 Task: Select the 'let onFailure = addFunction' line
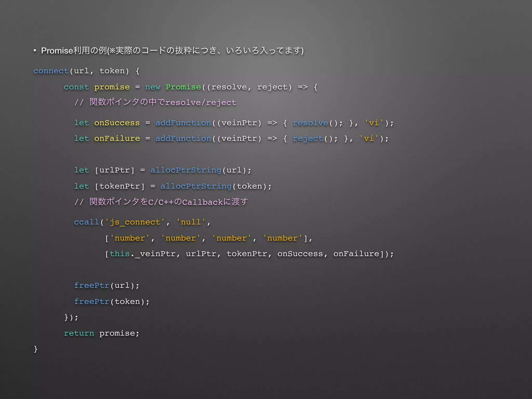point(231,138)
